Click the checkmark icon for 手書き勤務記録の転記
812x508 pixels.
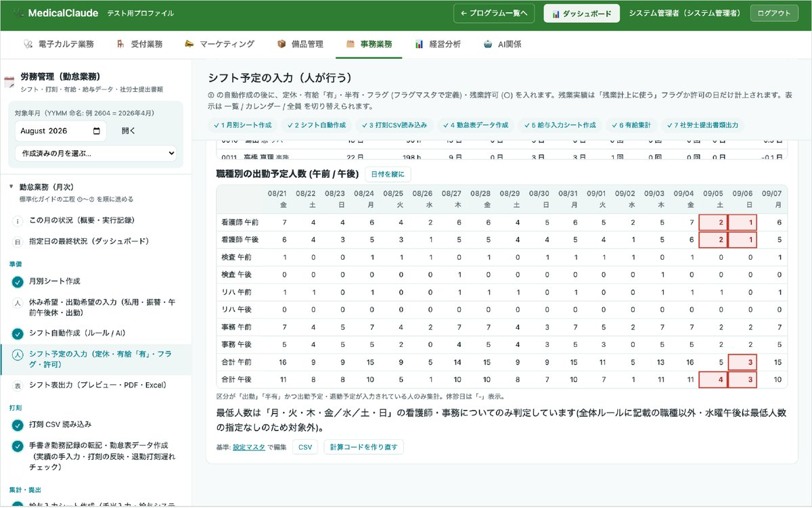18,446
